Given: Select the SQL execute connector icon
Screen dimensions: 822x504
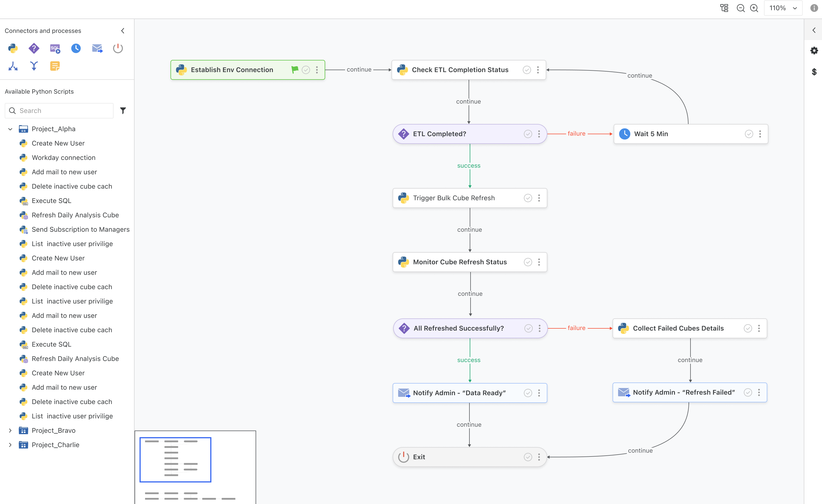Looking at the screenshot, I should pyautogui.click(x=55, y=49).
